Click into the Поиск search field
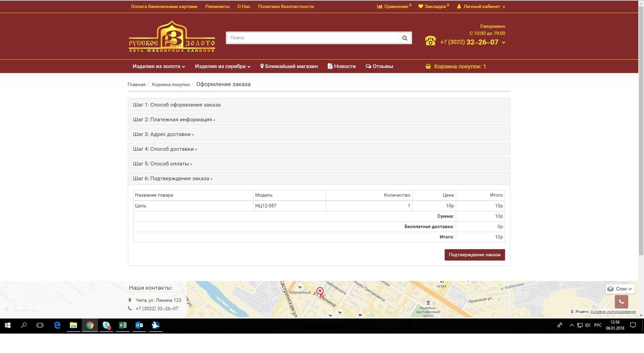Viewport: 644px width, 353px height. (312, 38)
